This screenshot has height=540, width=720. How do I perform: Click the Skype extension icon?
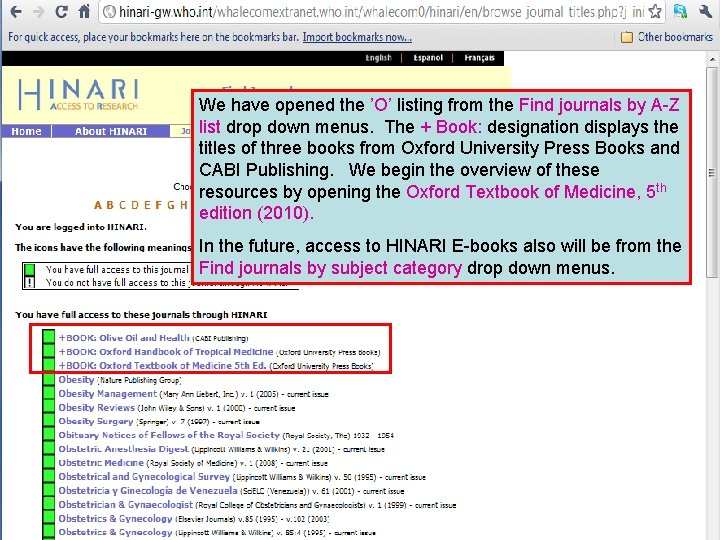[680, 11]
